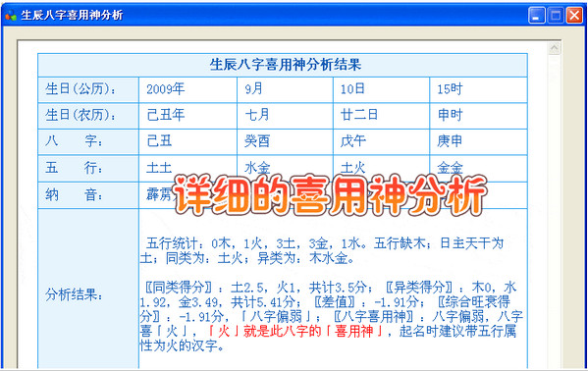This screenshot has height=371, width=588.
Task: Maximize the 生辰八字喜用神分析 window
Action: pyautogui.click(x=556, y=16)
